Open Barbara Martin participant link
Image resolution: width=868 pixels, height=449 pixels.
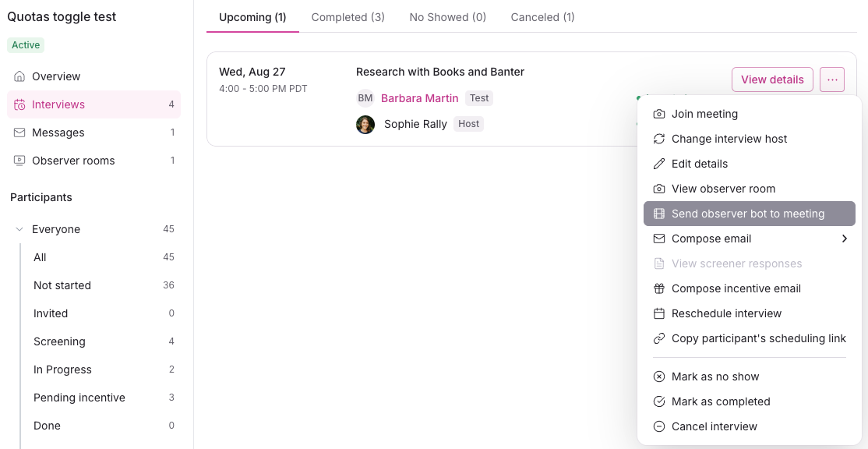pos(420,98)
